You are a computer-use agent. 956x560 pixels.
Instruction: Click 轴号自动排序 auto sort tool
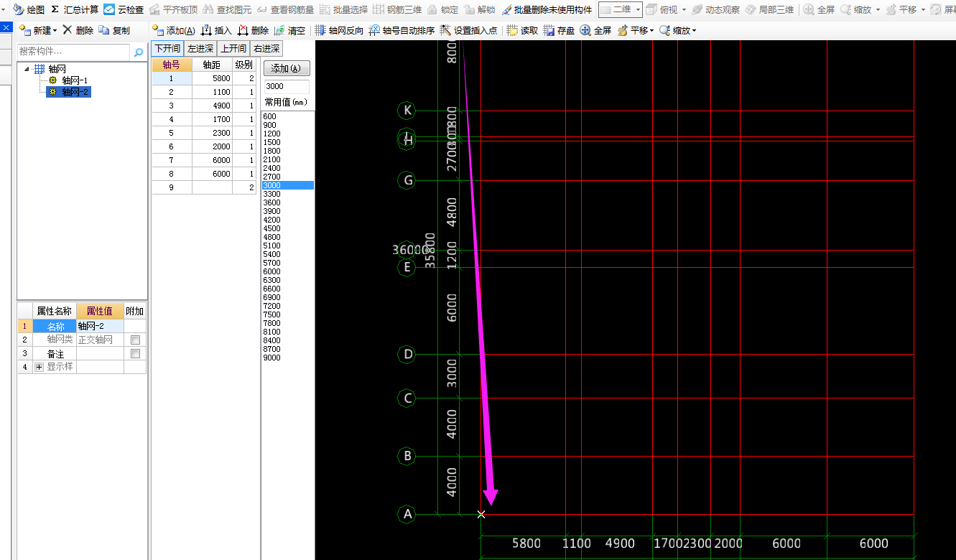(x=402, y=31)
